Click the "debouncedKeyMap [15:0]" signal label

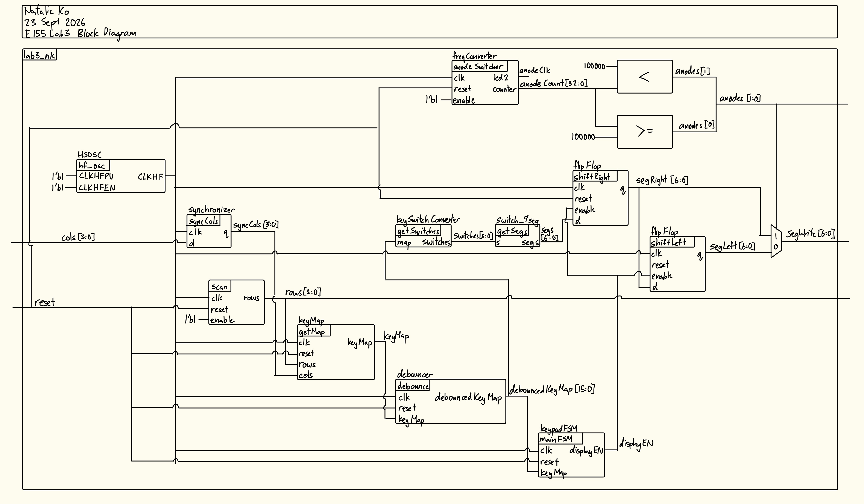552,390
